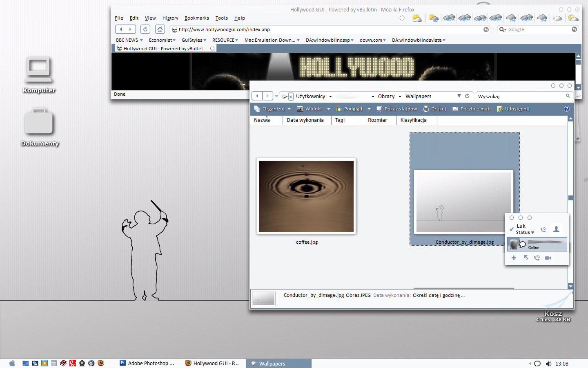
Task: Click the volume speaker tray icon
Action: coord(548,364)
